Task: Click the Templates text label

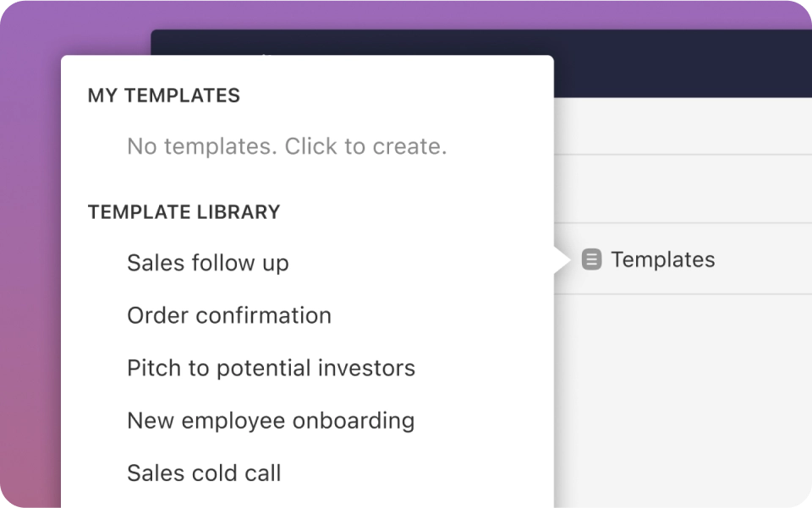Action: [x=662, y=259]
